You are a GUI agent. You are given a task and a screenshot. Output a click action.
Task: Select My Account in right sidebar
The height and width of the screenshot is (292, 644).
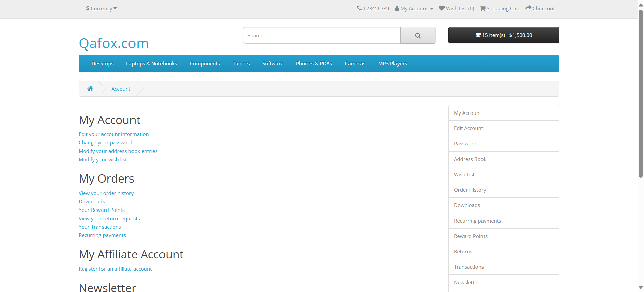pyautogui.click(x=503, y=113)
